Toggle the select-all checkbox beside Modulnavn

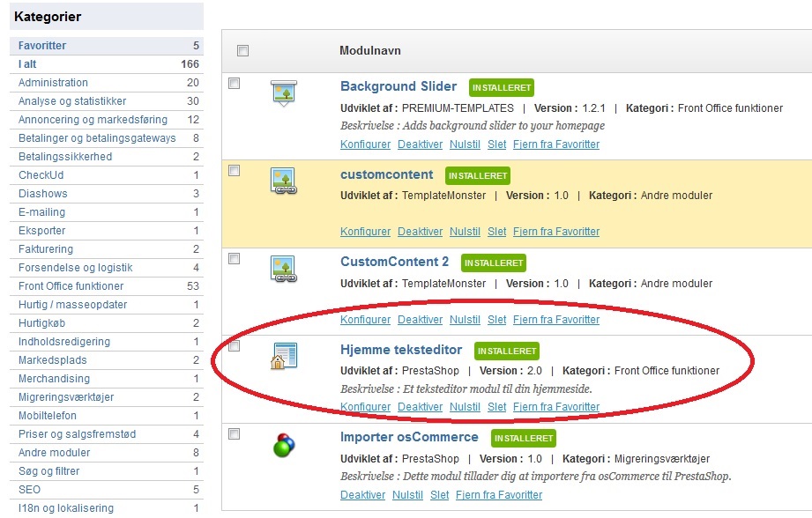pyautogui.click(x=242, y=51)
